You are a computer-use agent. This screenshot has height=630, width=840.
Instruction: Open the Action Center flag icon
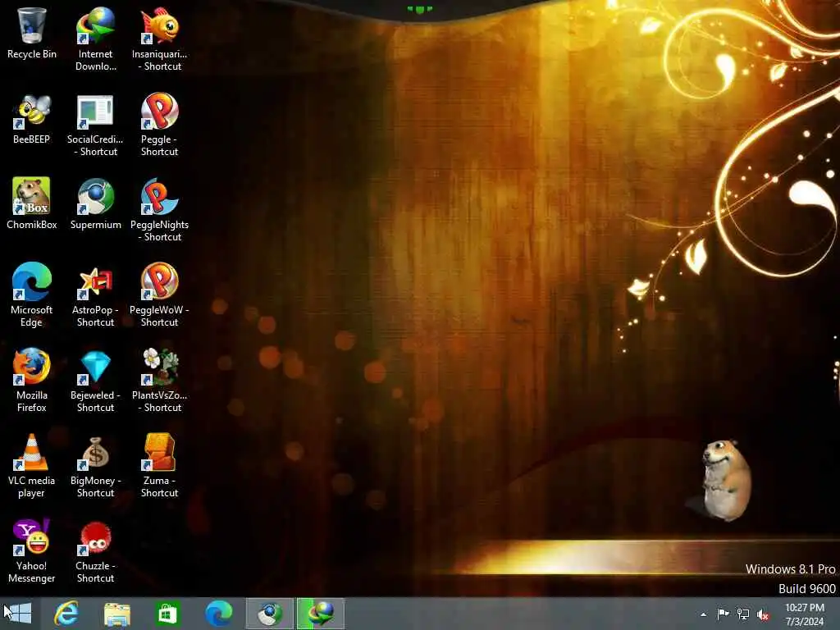(x=723, y=614)
